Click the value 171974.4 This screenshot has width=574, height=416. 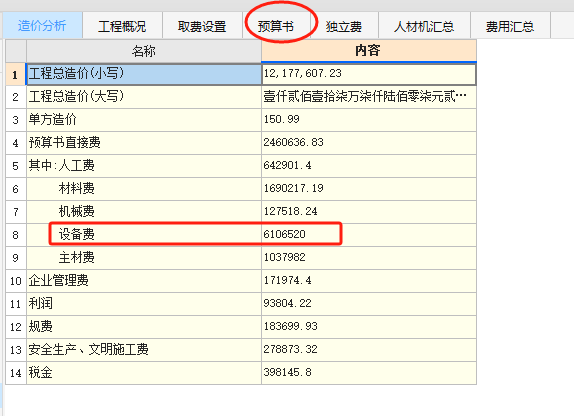click(x=369, y=281)
